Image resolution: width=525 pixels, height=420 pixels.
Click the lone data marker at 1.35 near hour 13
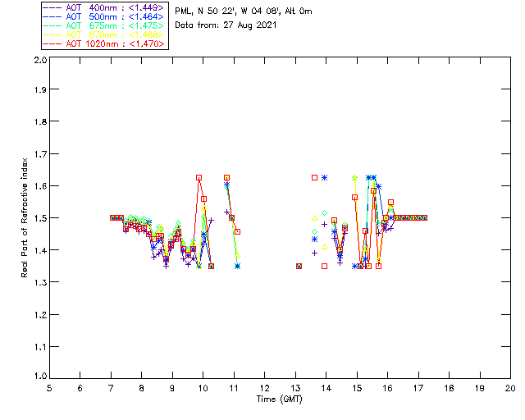[299, 267]
